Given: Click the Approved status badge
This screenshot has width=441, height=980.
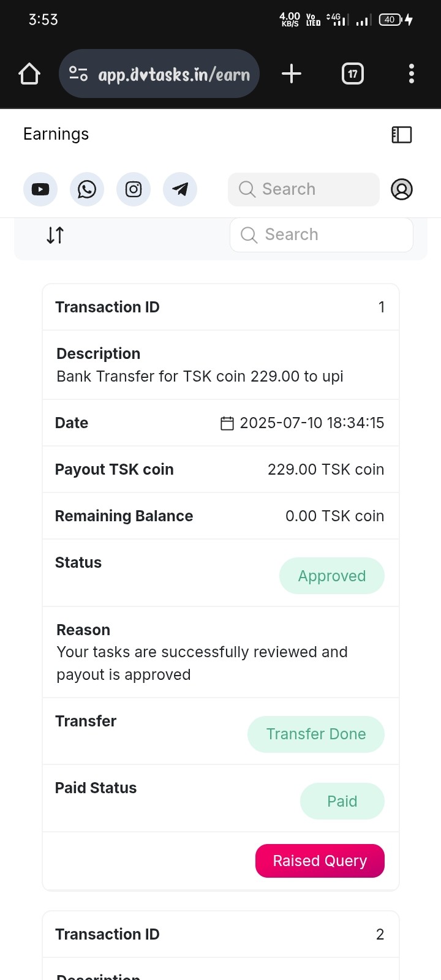Looking at the screenshot, I should [332, 576].
